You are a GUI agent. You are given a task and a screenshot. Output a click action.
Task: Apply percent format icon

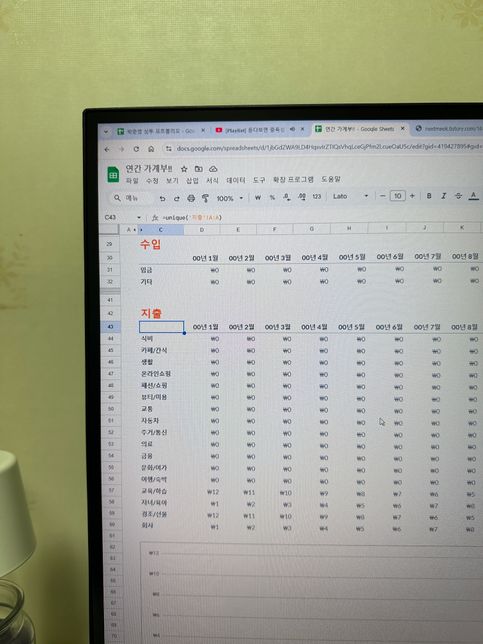[272, 198]
